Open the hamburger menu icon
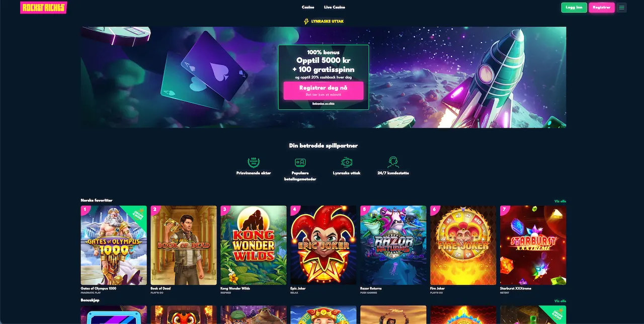 [x=622, y=8]
